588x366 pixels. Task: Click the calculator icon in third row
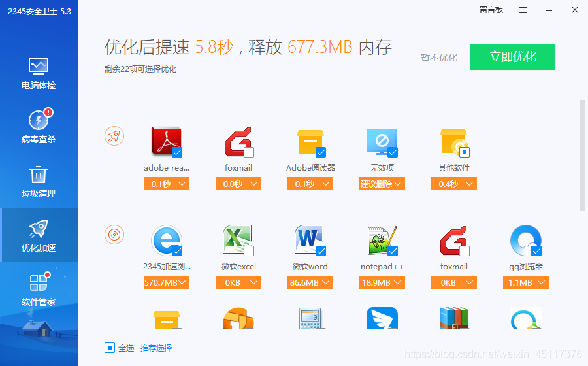click(310, 318)
